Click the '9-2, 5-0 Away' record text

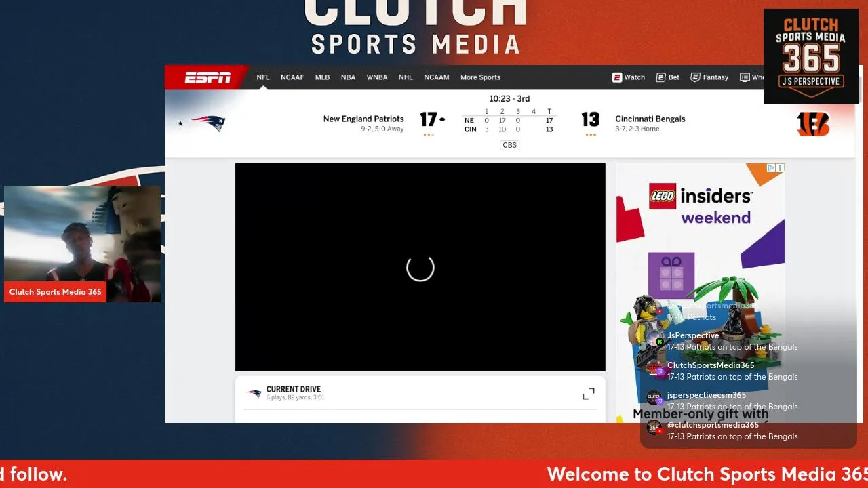click(382, 129)
